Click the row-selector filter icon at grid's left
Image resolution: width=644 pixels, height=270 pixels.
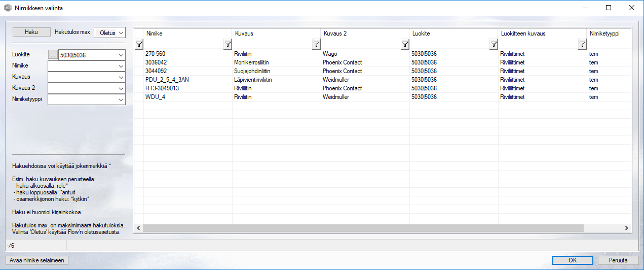(x=139, y=45)
